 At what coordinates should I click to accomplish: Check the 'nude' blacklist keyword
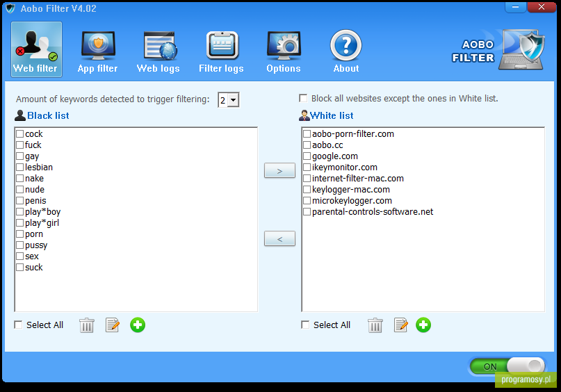pyautogui.click(x=20, y=189)
